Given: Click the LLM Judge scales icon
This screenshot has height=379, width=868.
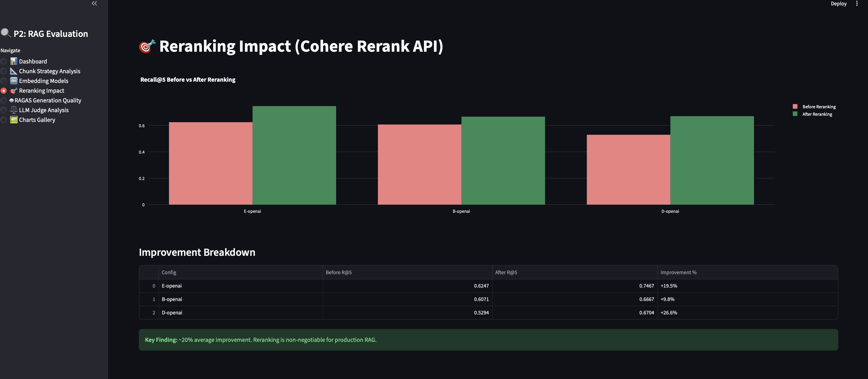Looking at the screenshot, I should click(14, 110).
